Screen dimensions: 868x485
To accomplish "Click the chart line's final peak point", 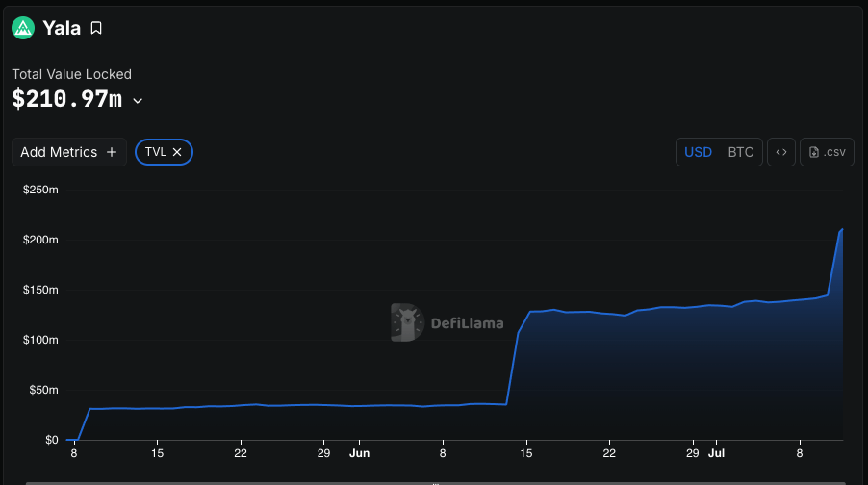I will [x=842, y=229].
